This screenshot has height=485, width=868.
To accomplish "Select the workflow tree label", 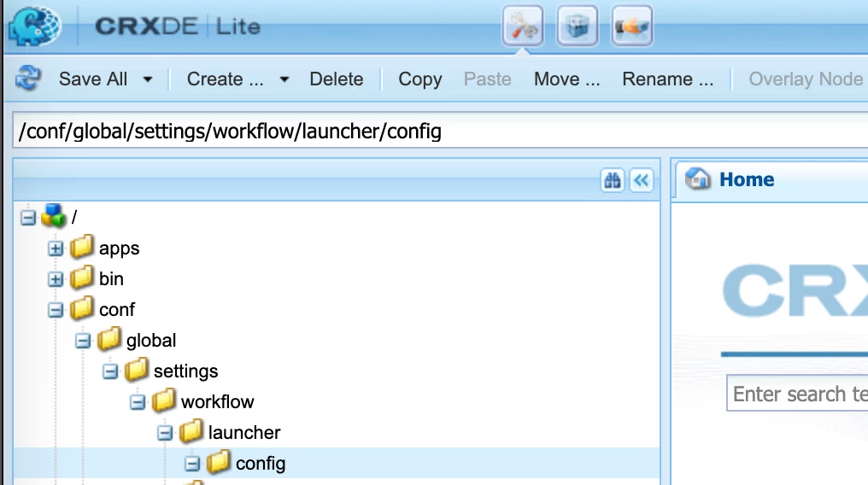I will pyautogui.click(x=217, y=402).
